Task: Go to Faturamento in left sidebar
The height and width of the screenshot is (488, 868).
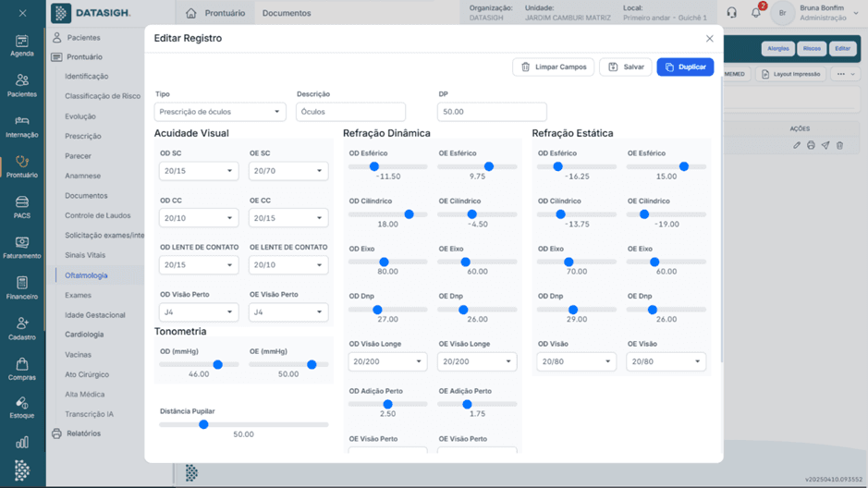Action: pyautogui.click(x=21, y=247)
